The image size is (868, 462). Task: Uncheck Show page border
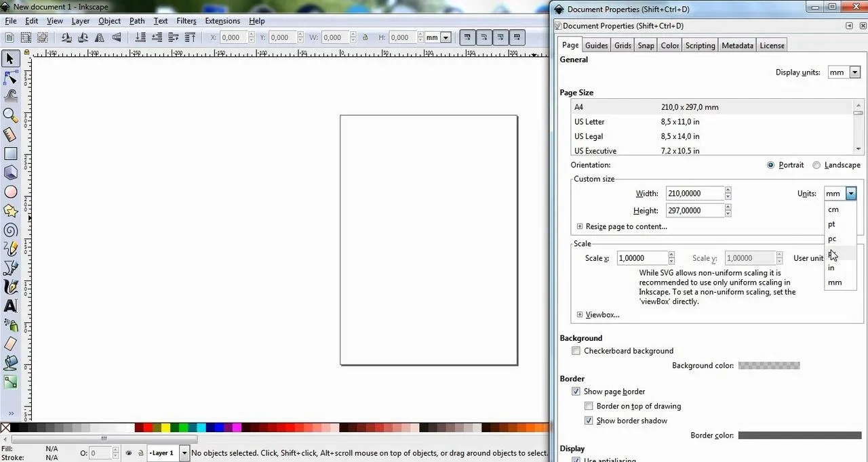576,392
